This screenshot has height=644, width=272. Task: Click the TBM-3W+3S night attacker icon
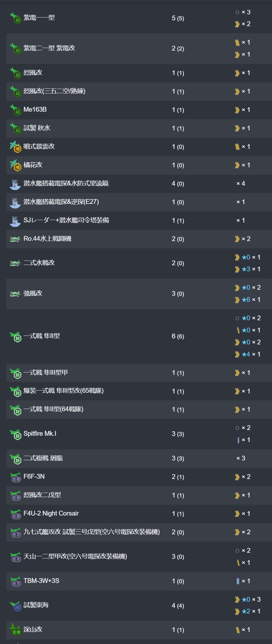[x=15, y=581]
